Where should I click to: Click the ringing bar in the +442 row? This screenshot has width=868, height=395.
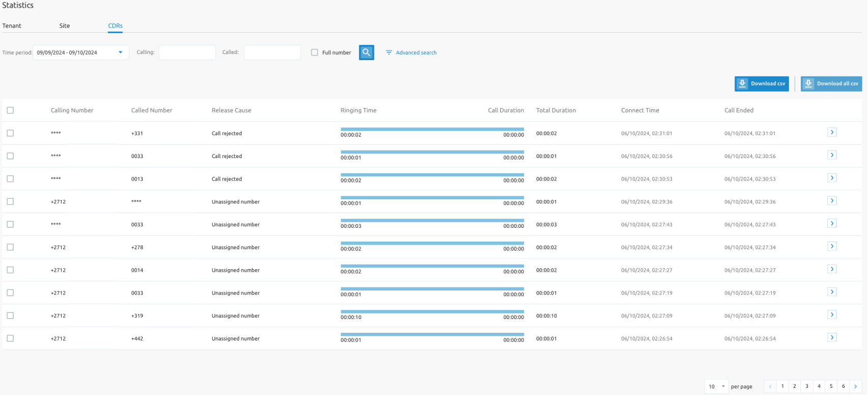tap(432, 334)
